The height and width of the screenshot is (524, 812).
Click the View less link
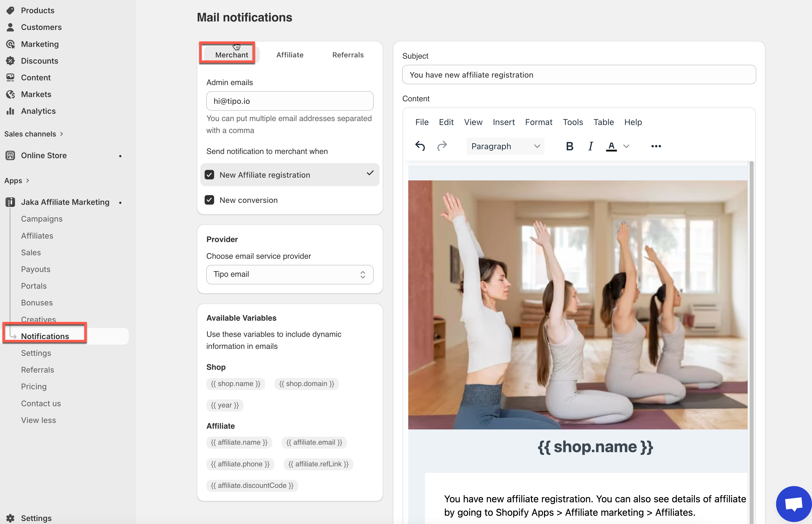click(x=38, y=420)
